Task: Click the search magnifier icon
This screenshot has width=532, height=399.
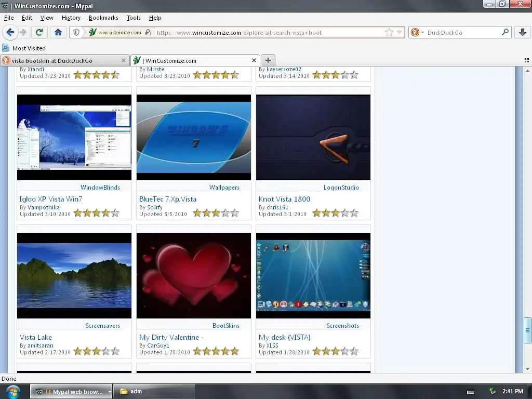Action: point(505,32)
